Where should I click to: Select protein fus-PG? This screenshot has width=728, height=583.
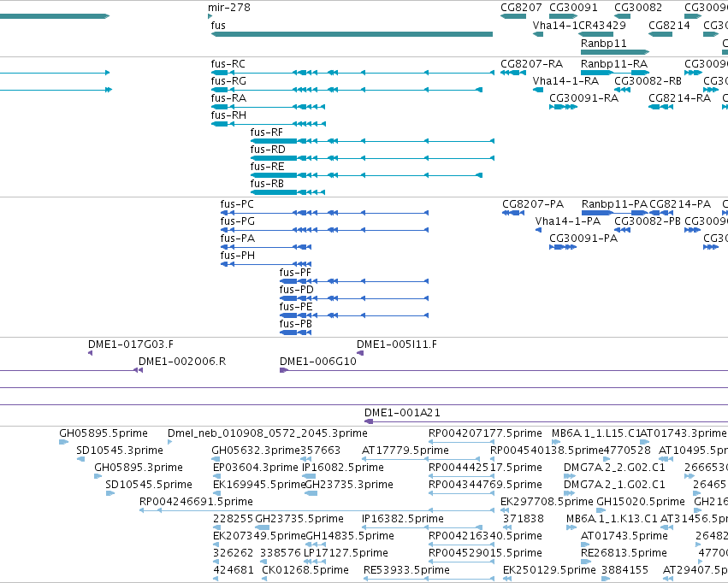[324, 230]
